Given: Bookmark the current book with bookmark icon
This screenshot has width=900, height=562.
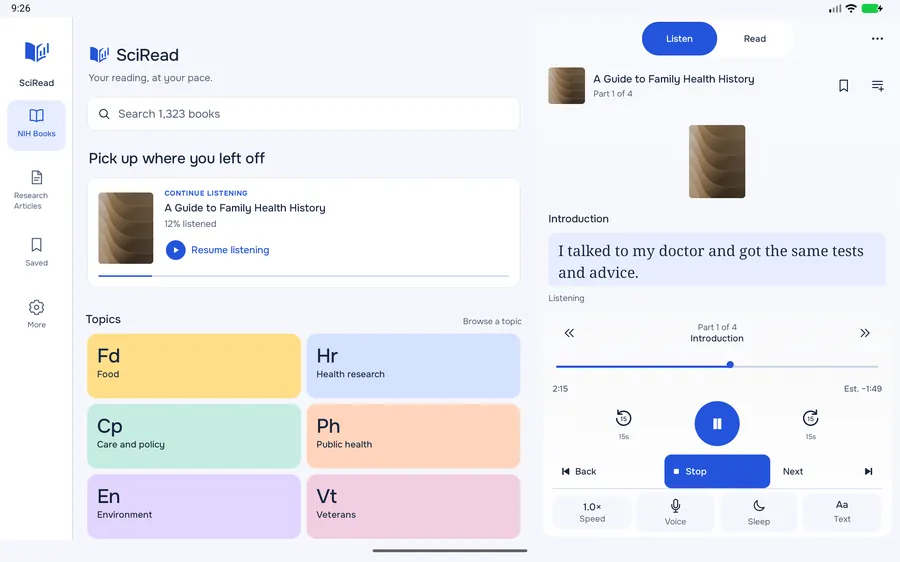Looking at the screenshot, I should 843,86.
